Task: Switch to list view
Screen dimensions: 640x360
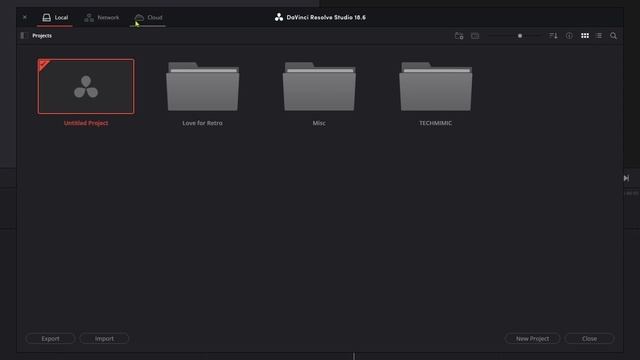Action: coord(599,36)
